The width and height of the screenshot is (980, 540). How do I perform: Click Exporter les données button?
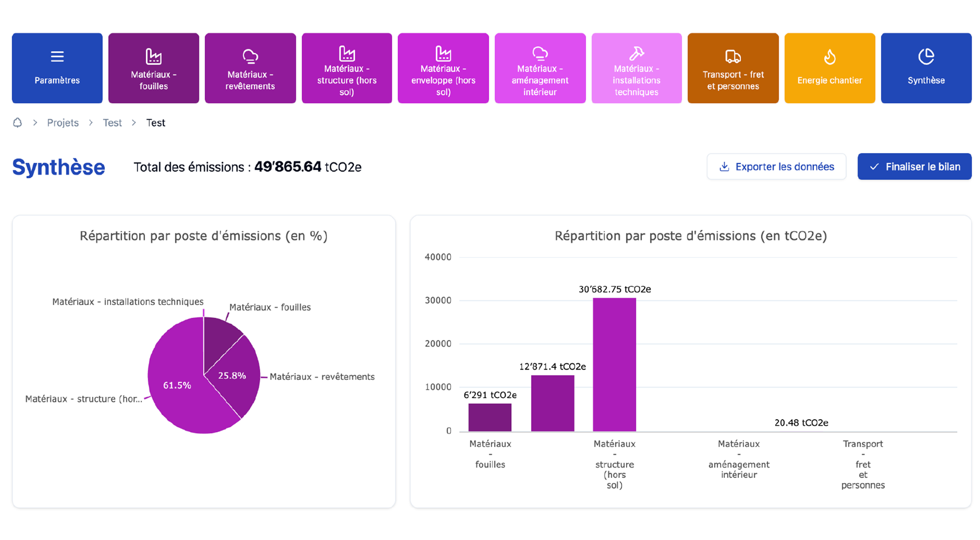coord(776,167)
